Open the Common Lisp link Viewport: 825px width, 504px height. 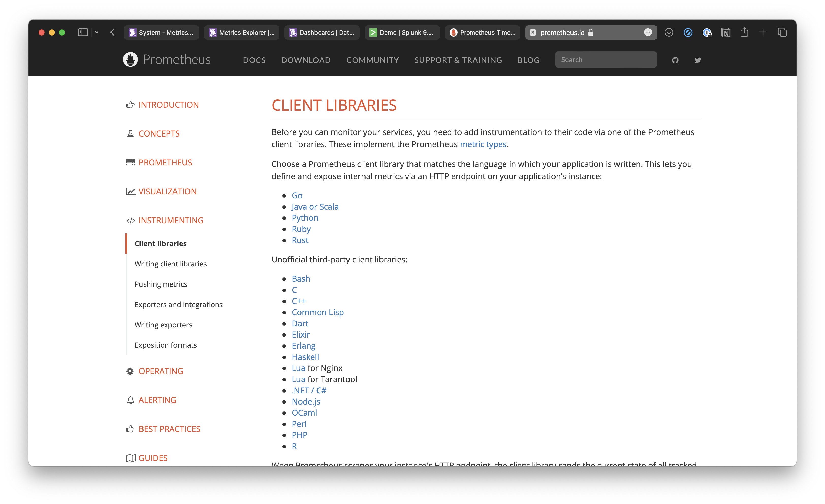(x=318, y=312)
